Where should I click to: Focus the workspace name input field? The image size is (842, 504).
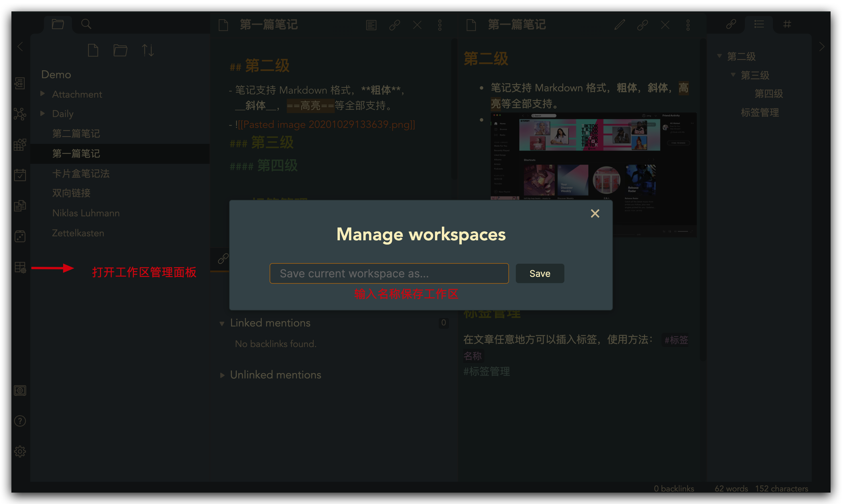pyautogui.click(x=389, y=273)
